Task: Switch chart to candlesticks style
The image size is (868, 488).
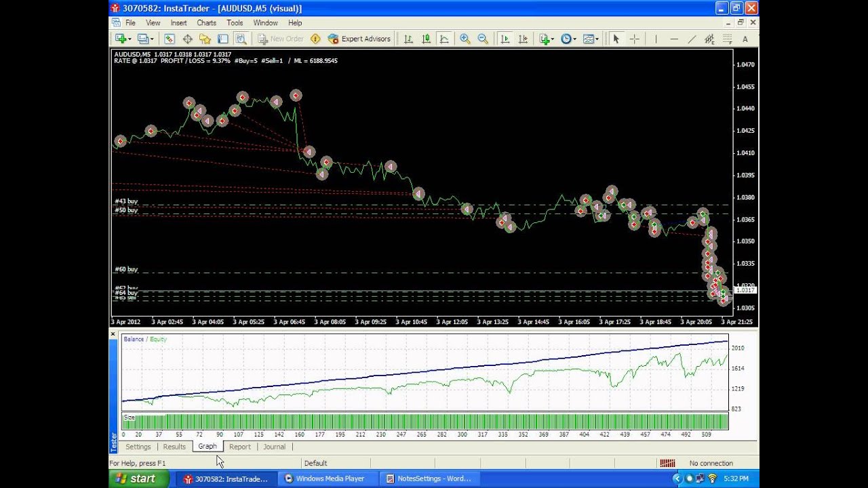Action: (x=427, y=39)
